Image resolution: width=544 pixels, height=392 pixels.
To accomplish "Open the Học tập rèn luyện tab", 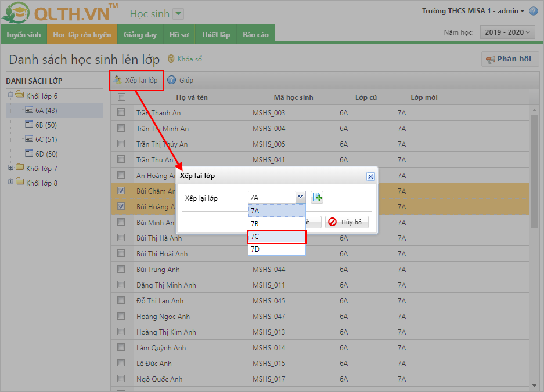I will click(x=82, y=35).
